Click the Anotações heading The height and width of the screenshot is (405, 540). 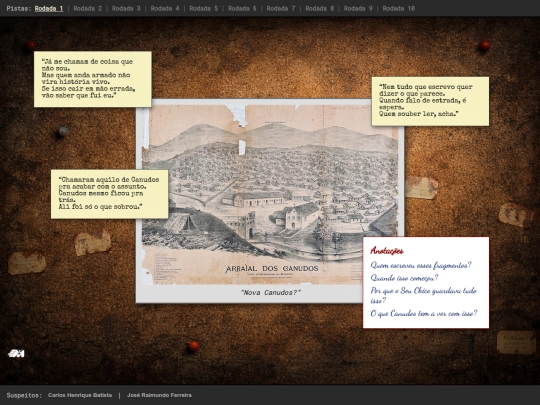(x=387, y=251)
